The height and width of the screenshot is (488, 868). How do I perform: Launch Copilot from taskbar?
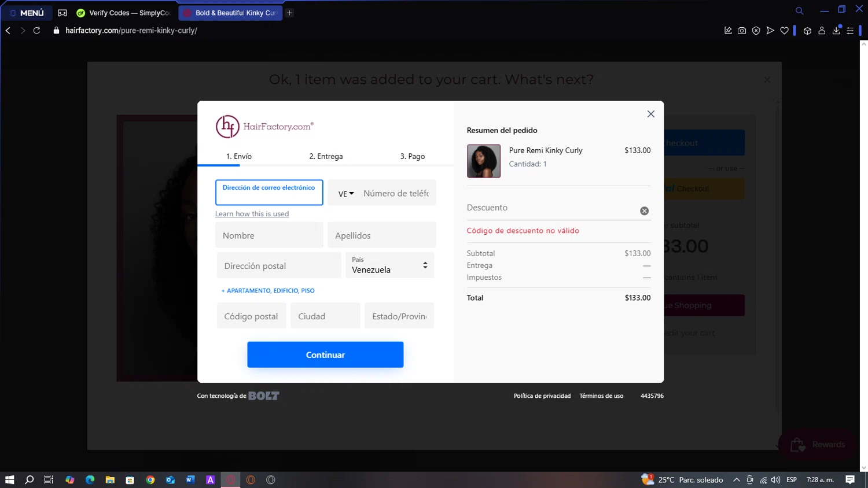69,480
